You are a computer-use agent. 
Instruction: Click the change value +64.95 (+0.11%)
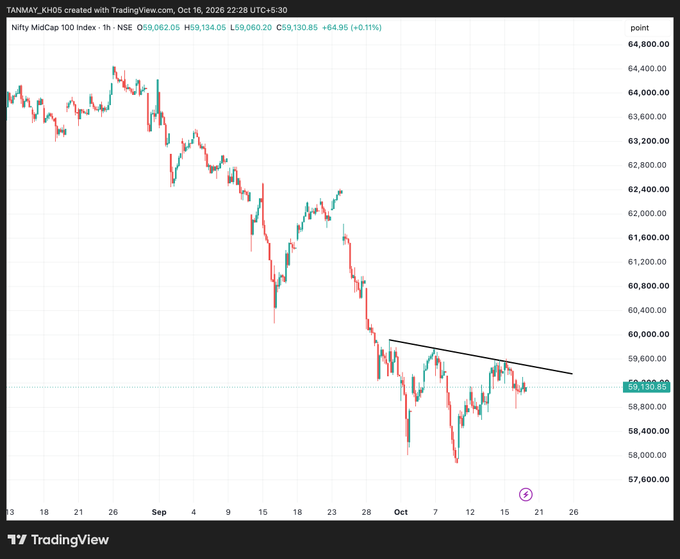[352, 27]
